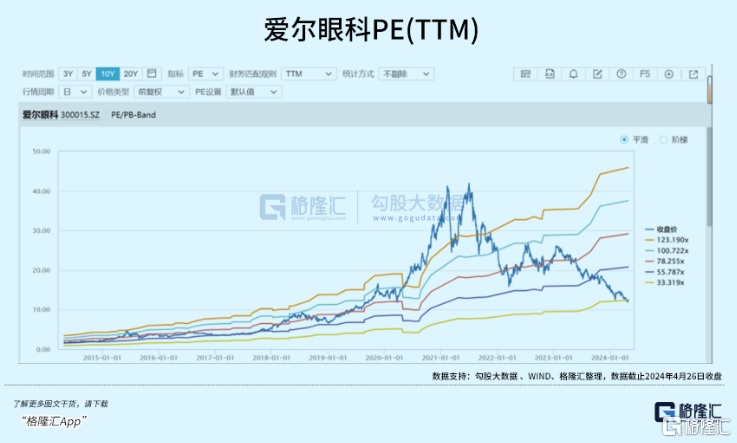The width and height of the screenshot is (737, 443).
Task: Toggle the 100.722x legend entry
Action: [667, 250]
